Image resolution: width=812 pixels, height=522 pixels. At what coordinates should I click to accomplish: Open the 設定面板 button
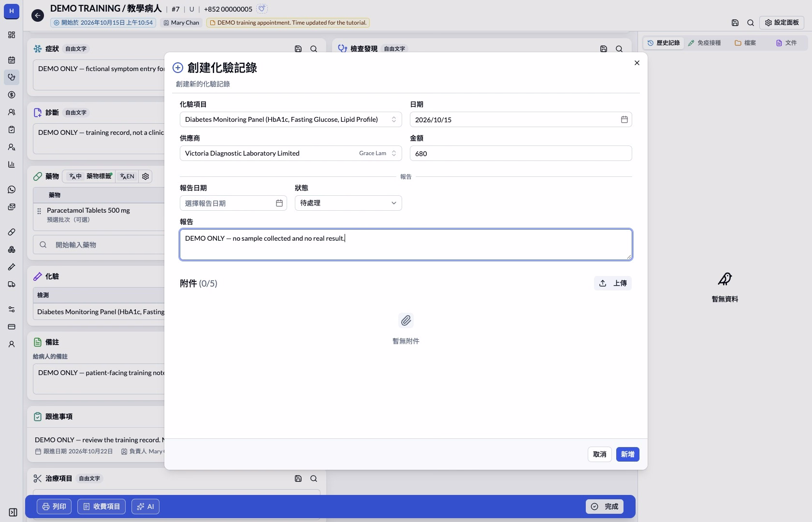pyautogui.click(x=782, y=23)
